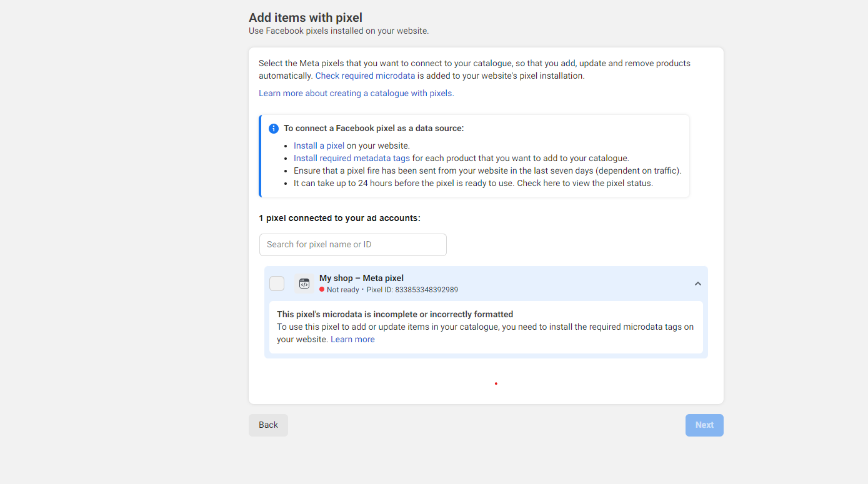Click the Add items with pixel heading

[306, 17]
